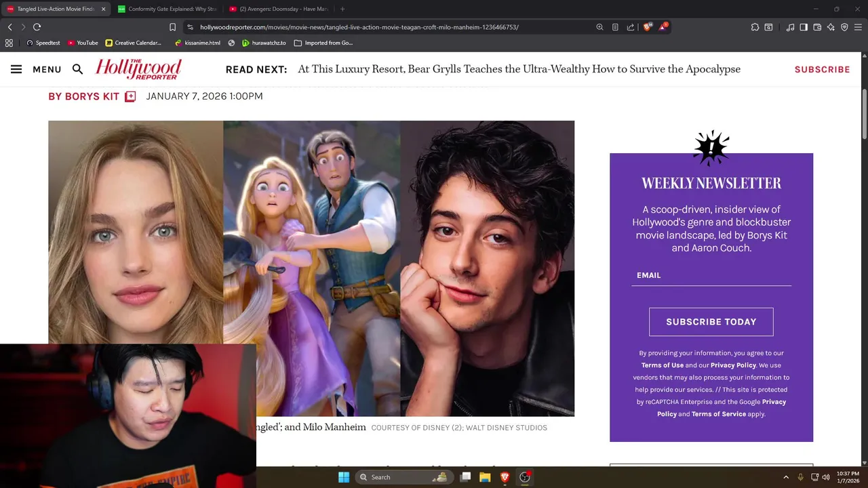Screen dimensions: 868x488
Task: Go back with the browser back arrow
Action: (x=10, y=27)
